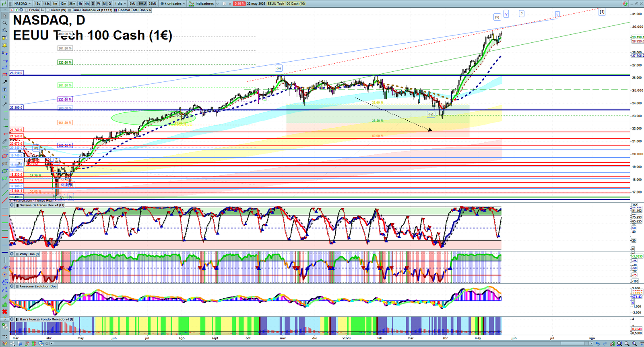Click the 323,60 % Fibonacci label
The width and height of the screenshot is (644, 347).
coord(65,62)
